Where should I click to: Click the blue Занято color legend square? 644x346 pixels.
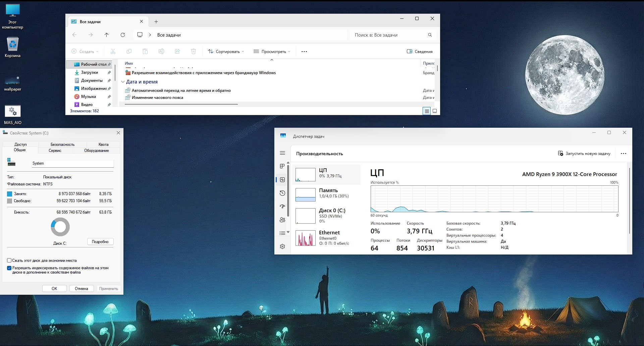point(9,194)
